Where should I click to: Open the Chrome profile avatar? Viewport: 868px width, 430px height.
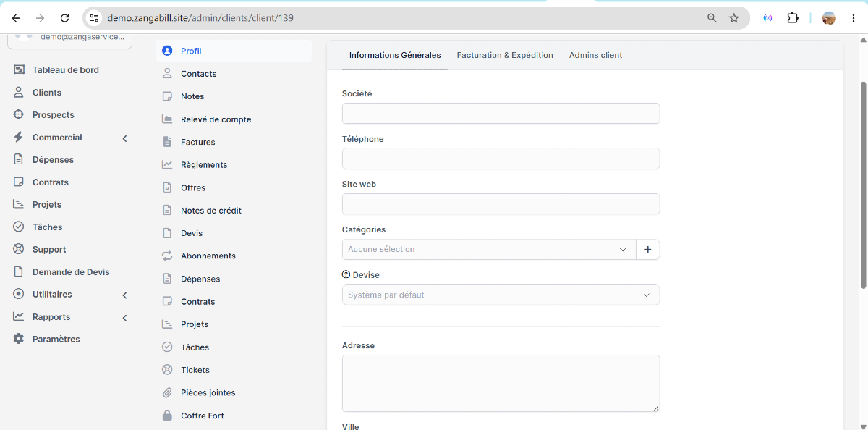829,18
